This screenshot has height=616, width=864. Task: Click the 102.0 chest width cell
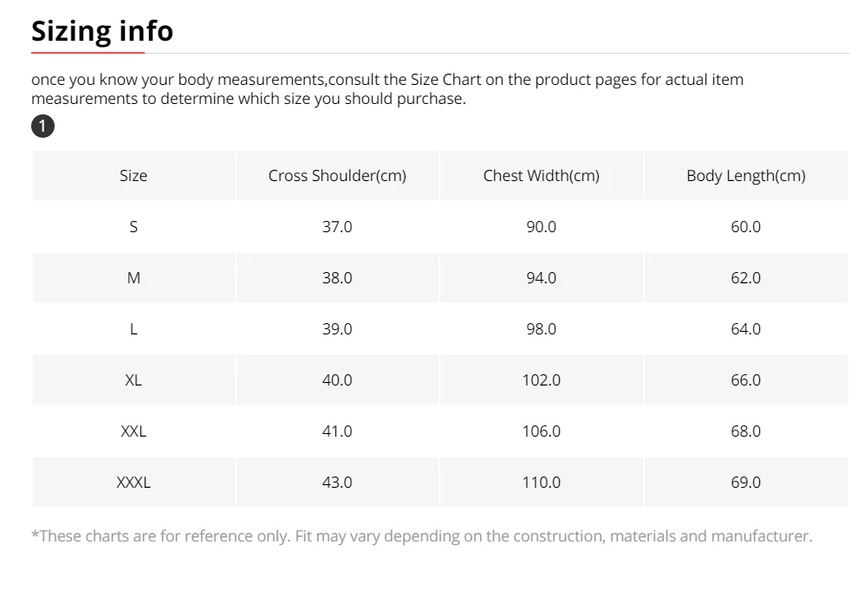(541, 380)
